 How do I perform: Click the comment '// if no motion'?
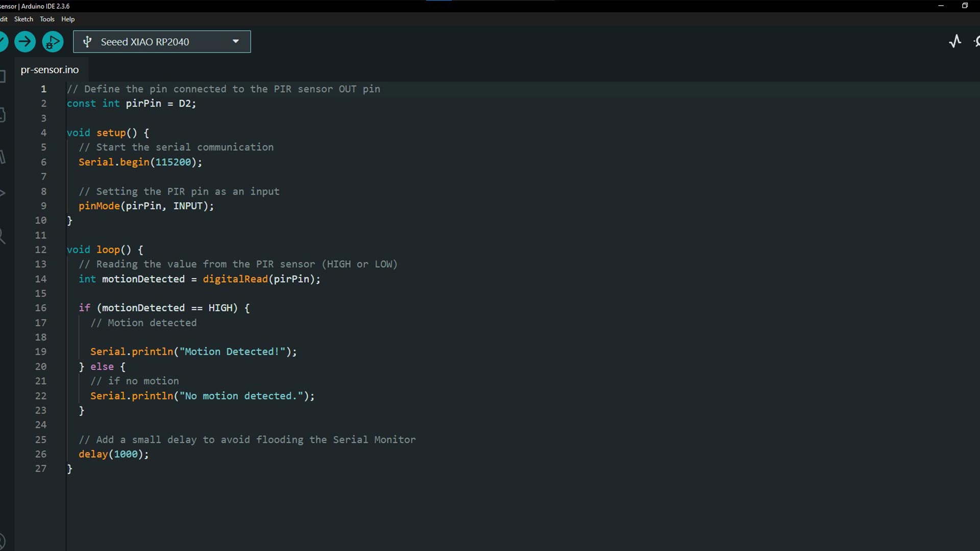click(x=135, y=381)
